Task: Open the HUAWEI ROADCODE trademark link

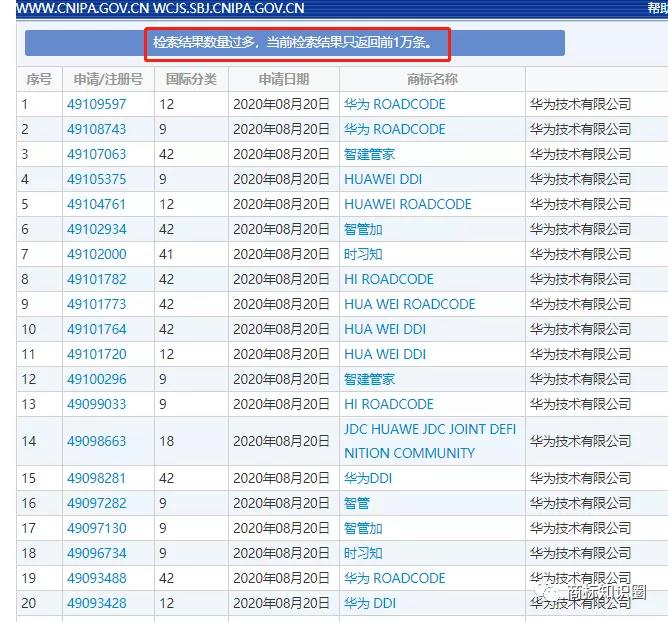Action: tap(408, 204)
